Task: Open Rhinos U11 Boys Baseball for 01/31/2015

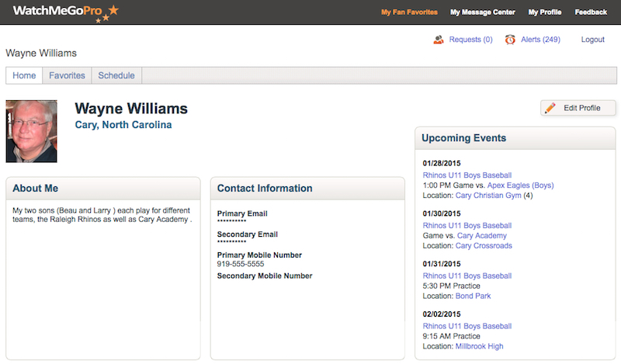Action: [467, 276]
